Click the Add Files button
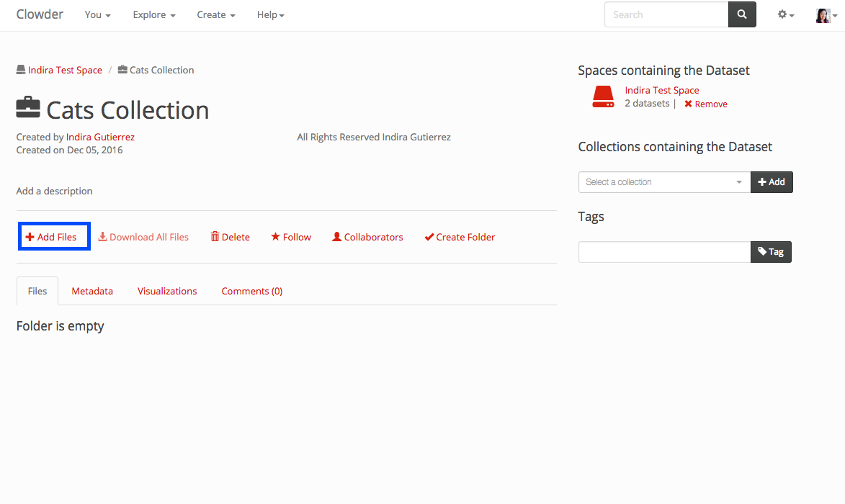Viewport: 845px width, 504px height. pyautogui.click(x=51, y=237)
